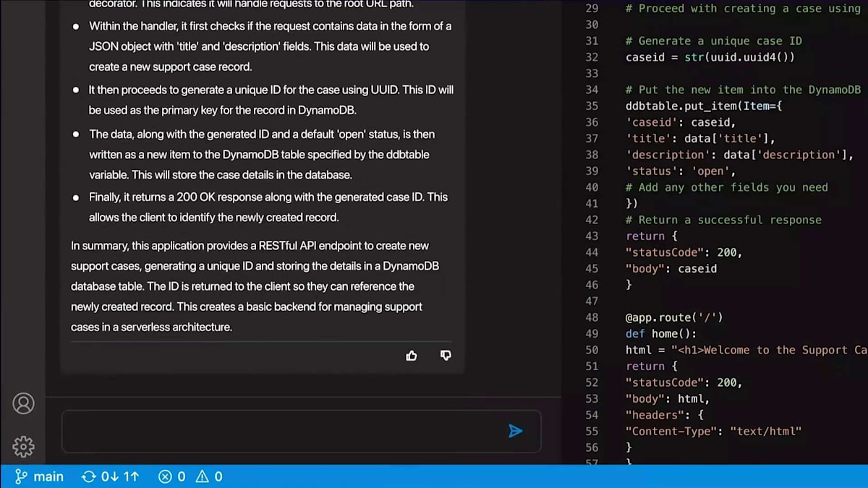Open the errors count in status bar
Image resolution: width=868 pixels, height=488 pixels.
(x=172, y=476)
